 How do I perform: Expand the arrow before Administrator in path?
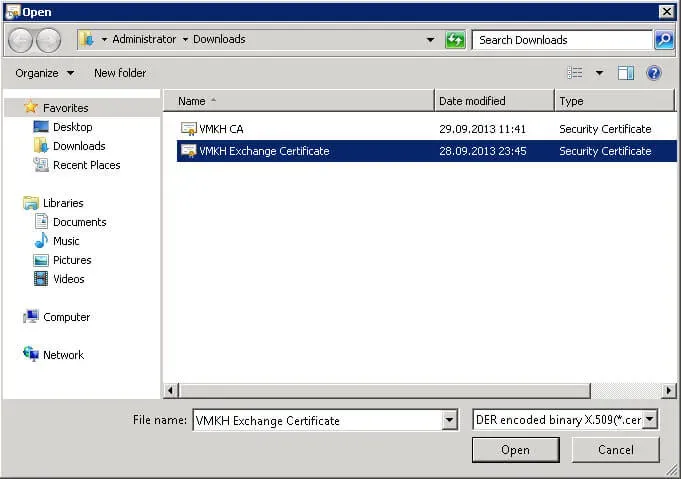104,40
